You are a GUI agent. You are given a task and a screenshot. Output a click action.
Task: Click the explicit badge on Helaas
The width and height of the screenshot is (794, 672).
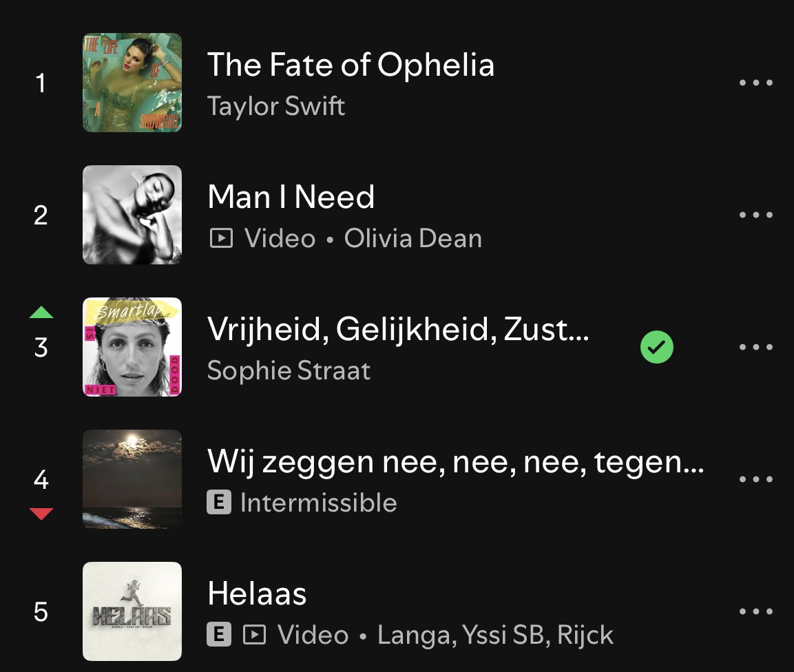click(x=219, y=635)
